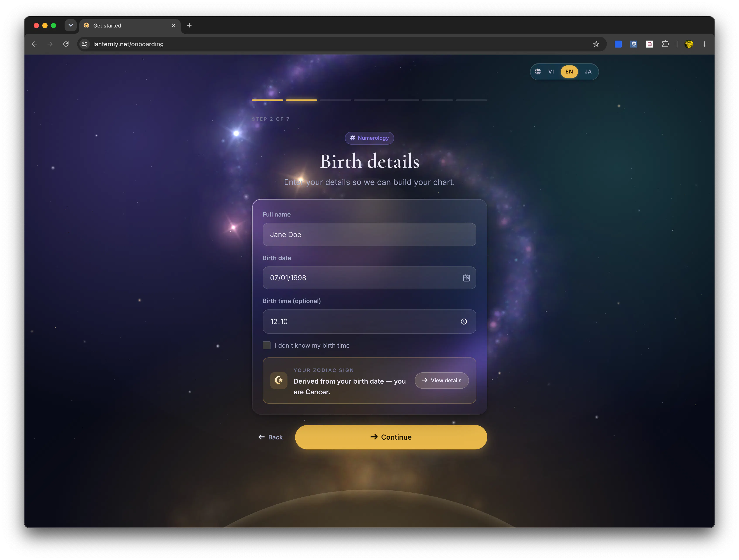The width and height of the screenshot is (739, 560).
Task: Open the birth time clock picker icon
Action: pyautogui.click(x=464, y=322)
